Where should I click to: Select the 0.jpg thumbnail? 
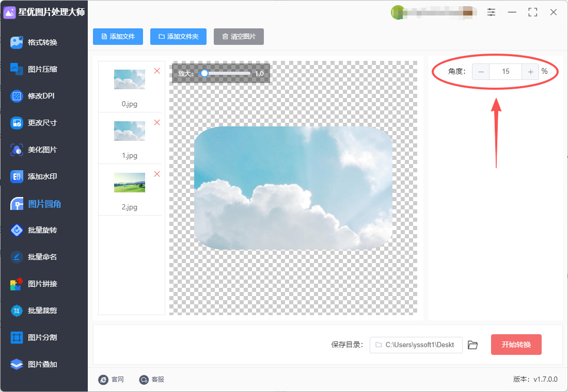tap(130, 79)
